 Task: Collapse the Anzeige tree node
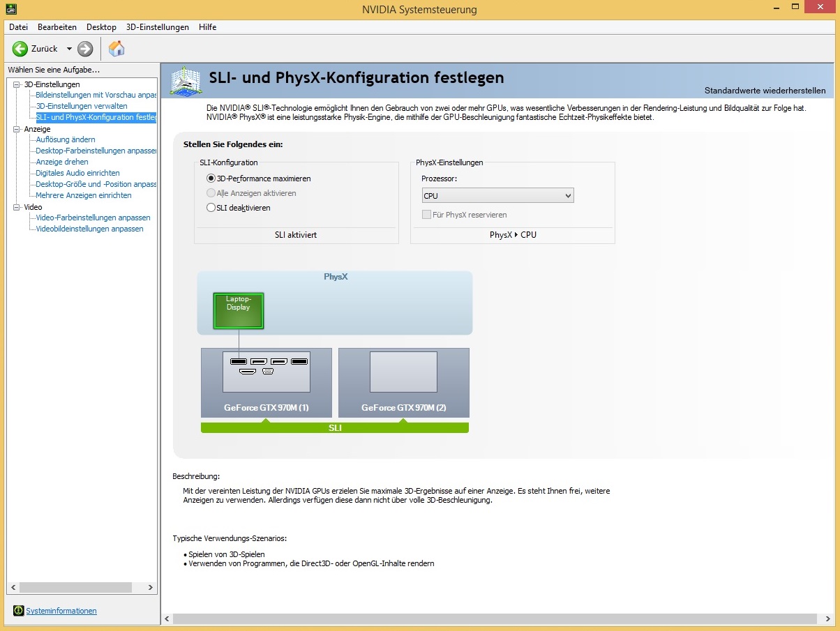(17, 129)
